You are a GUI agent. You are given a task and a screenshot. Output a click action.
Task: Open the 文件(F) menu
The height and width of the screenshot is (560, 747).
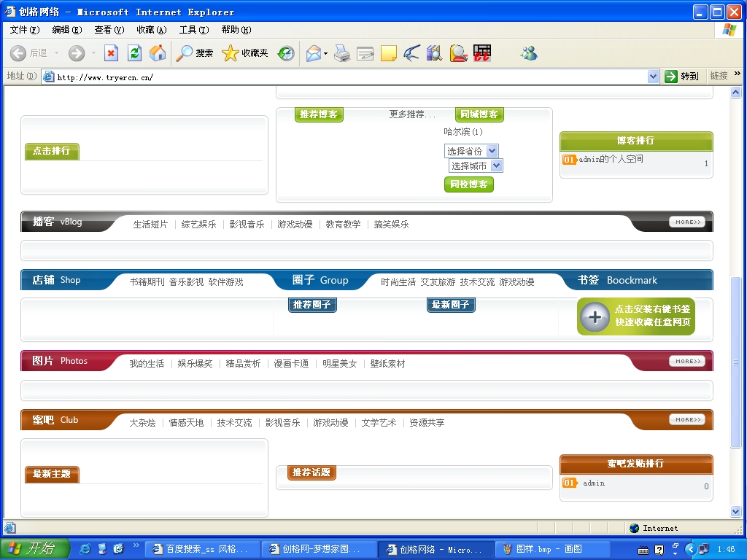coord(25,30)
